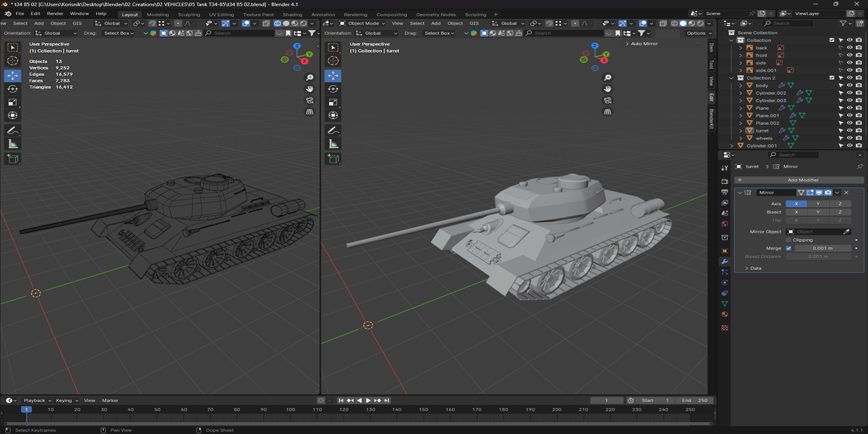
Task: Uncheck the Merge checkbox
Action: (788, 248)
